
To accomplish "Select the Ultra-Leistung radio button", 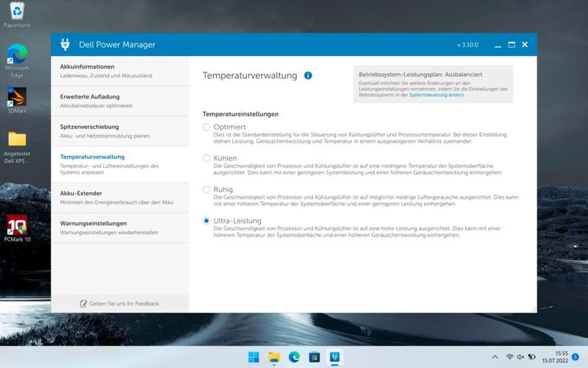I will click(207, 221).
